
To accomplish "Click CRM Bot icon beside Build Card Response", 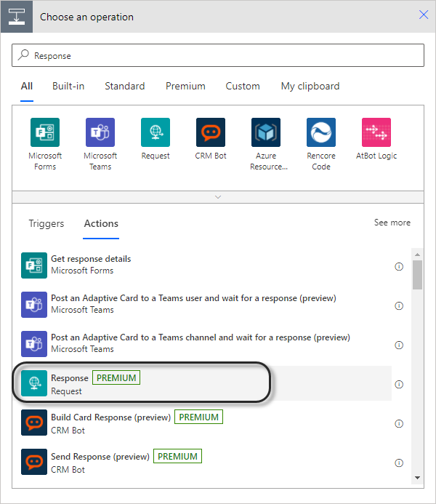I will coord(34,423).
